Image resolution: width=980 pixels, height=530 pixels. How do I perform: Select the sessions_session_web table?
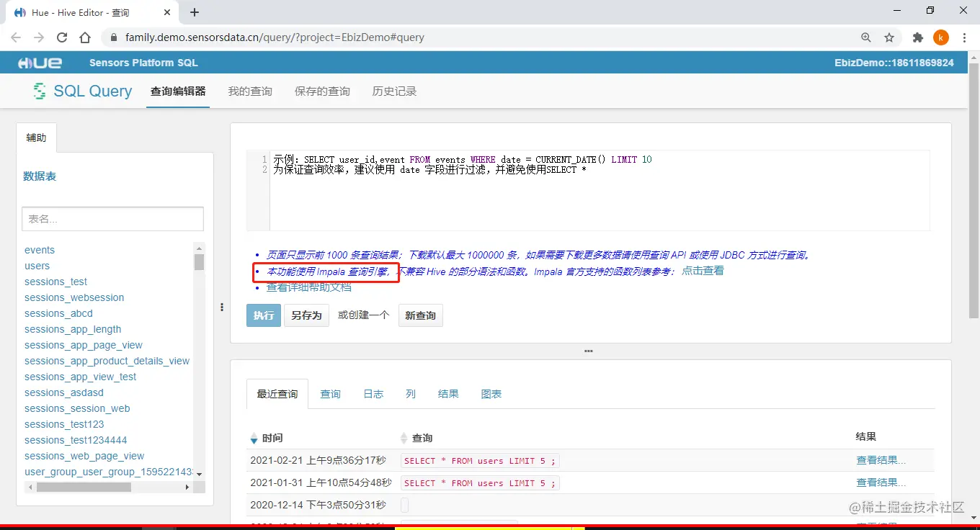[x=77, y=408]
